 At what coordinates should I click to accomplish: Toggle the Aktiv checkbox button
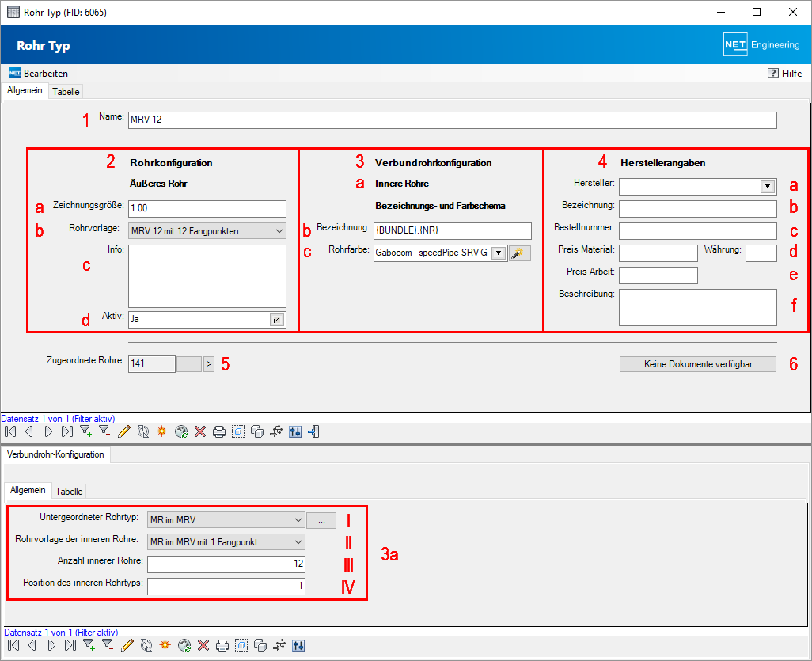click(277, 320)
